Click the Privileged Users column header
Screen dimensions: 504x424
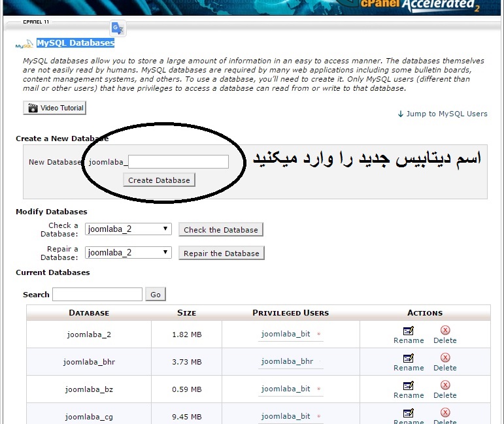click(x=291, y=313)
